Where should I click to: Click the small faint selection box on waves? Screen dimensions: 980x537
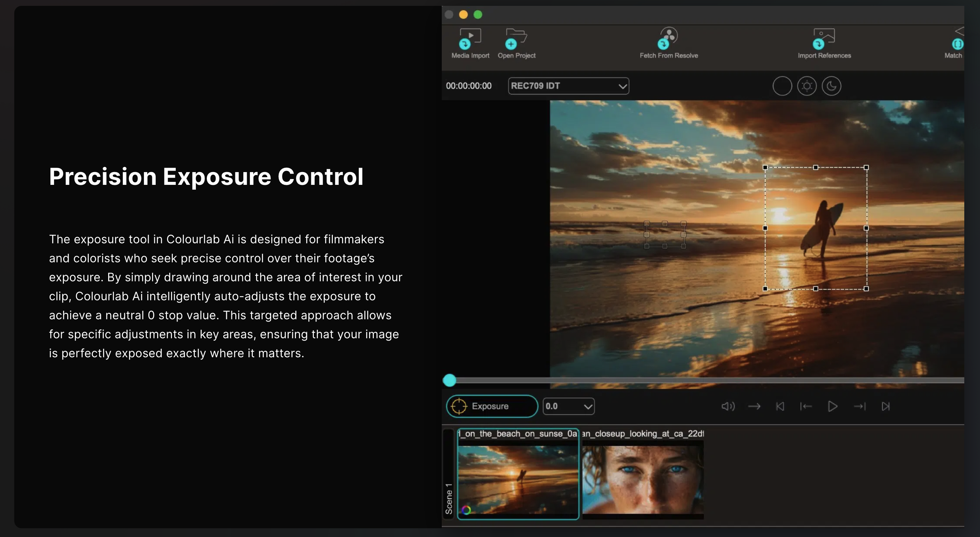[665, 235]
